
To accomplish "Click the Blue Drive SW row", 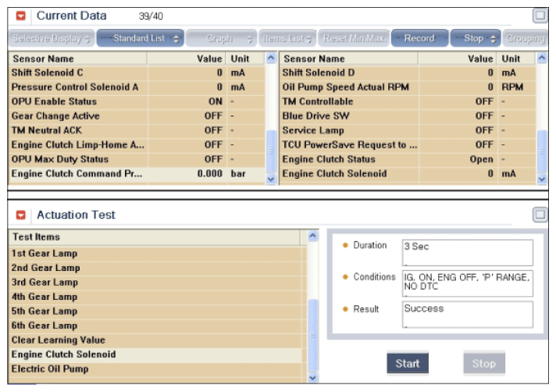I will tap(408, 116).
